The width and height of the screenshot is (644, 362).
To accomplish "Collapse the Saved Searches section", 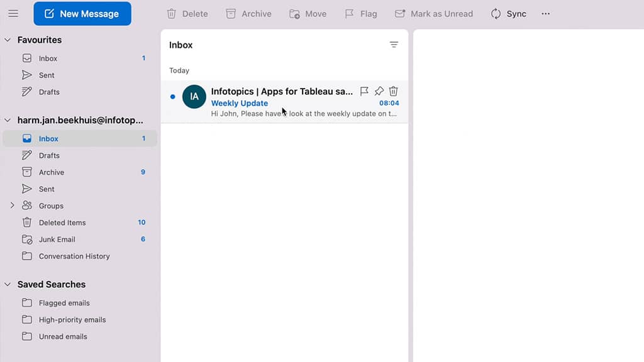I will pyautogui.click(x=8, y=284).
